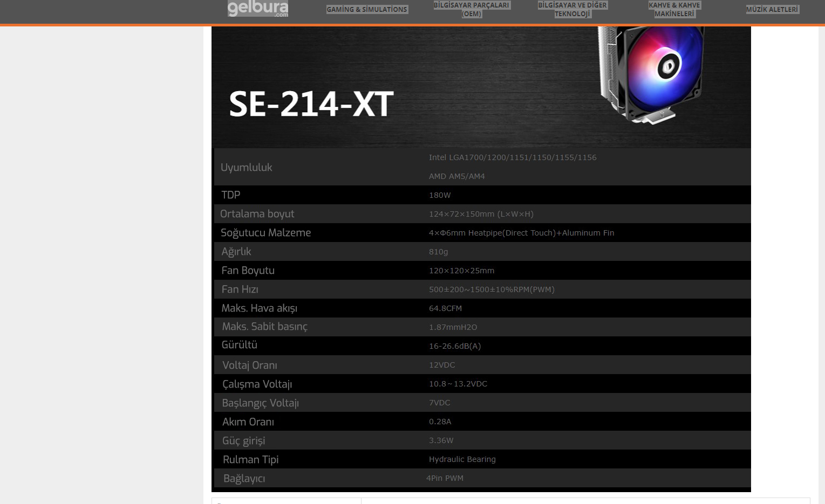Click the 4×Φ6mm Heatpipe value
The image size is (825, 504).
pyautogui.click(x=522, y=233)
